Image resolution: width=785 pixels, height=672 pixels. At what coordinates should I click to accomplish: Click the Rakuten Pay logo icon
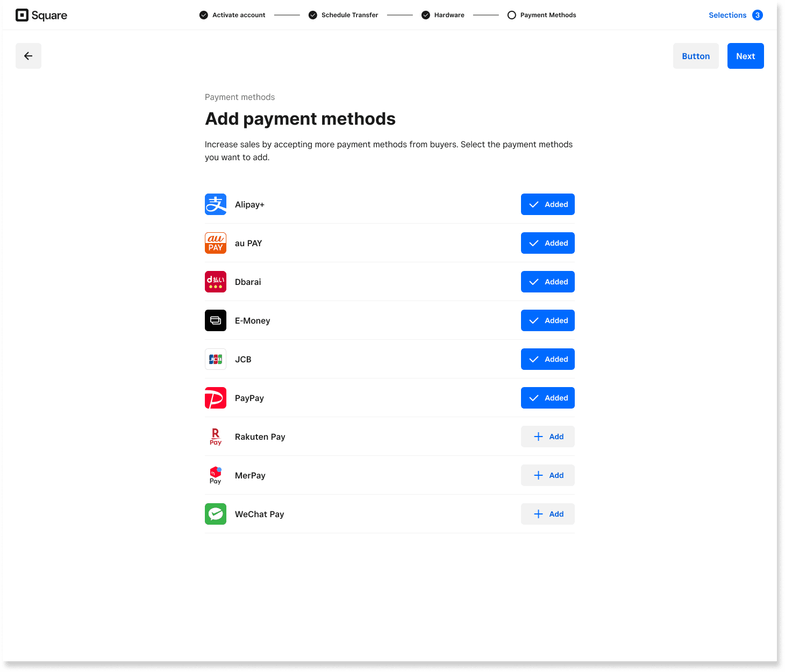[x=216, y=437]
